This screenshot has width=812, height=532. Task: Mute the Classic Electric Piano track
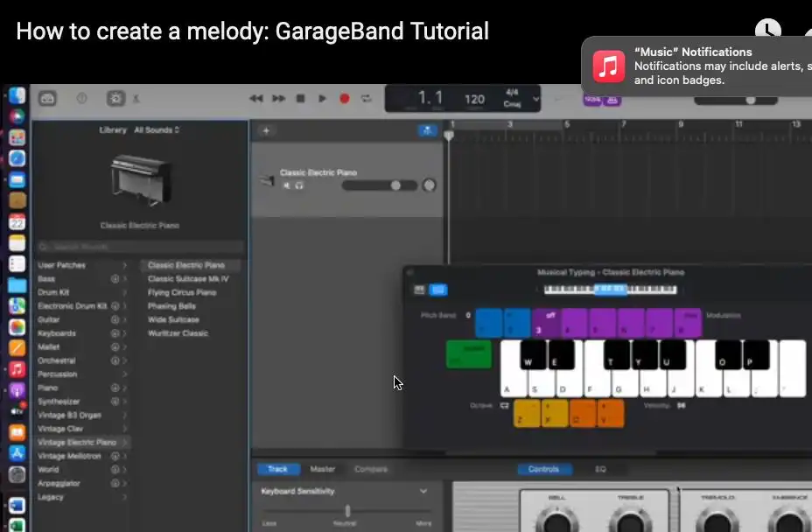pos(286,185)
